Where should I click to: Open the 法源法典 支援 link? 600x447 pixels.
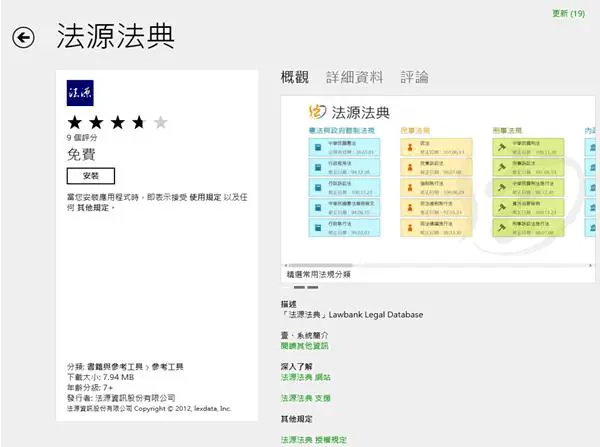(x=306, y=398)
